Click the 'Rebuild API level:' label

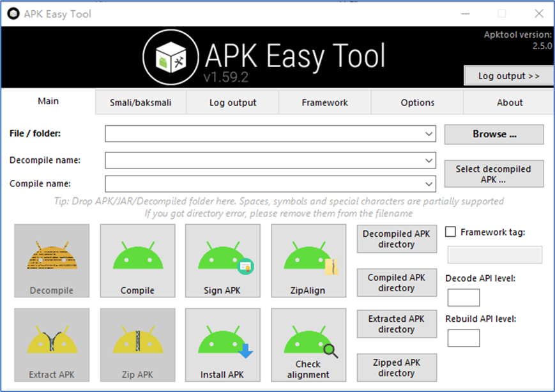click(x=481, y=319)
